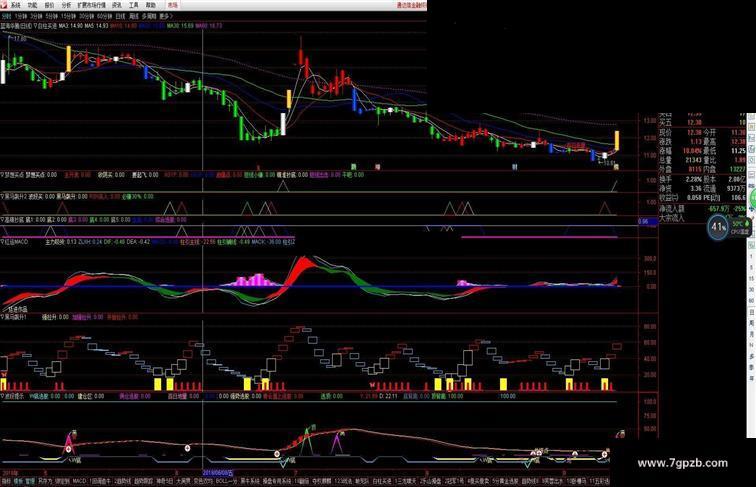Switch to the 1分钟 period

point(21,16)
